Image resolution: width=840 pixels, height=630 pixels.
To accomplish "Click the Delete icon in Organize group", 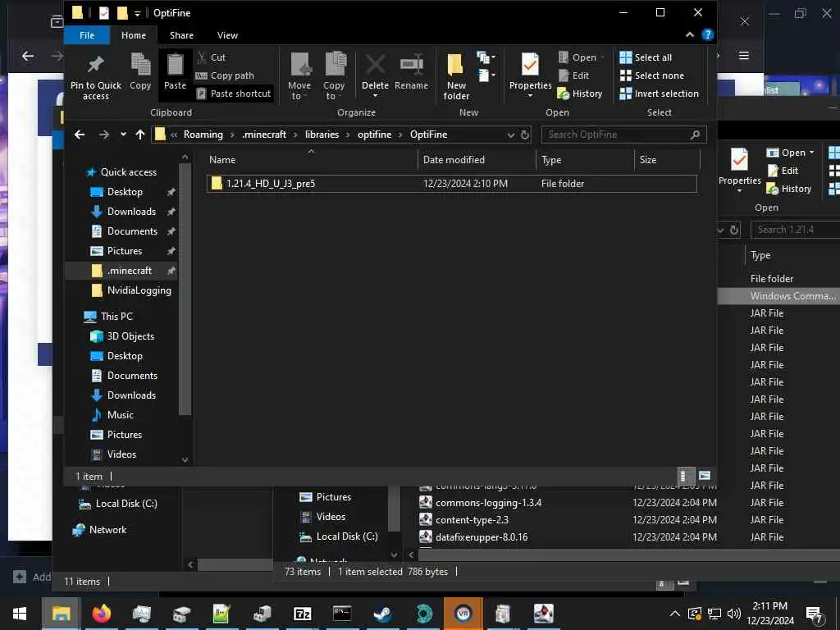I will 375,65.
